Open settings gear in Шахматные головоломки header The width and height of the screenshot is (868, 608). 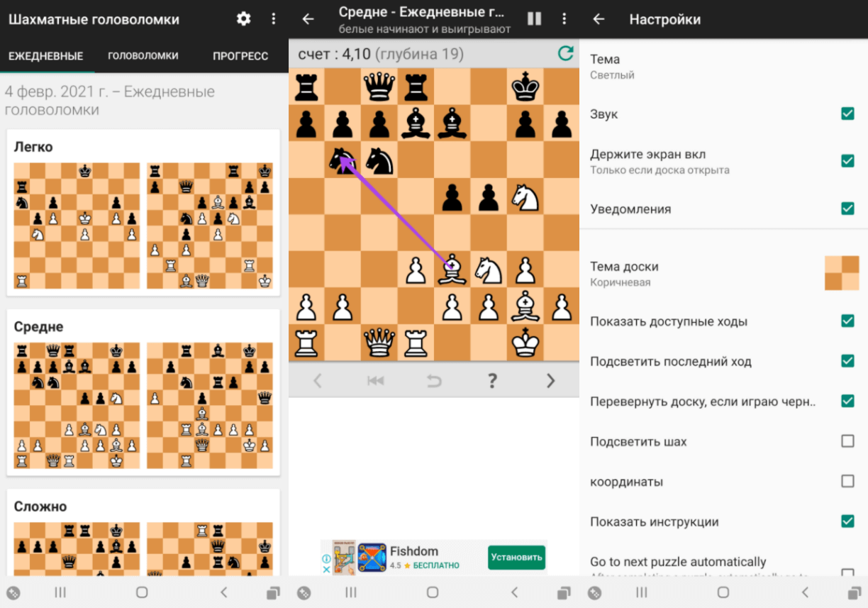243,19
